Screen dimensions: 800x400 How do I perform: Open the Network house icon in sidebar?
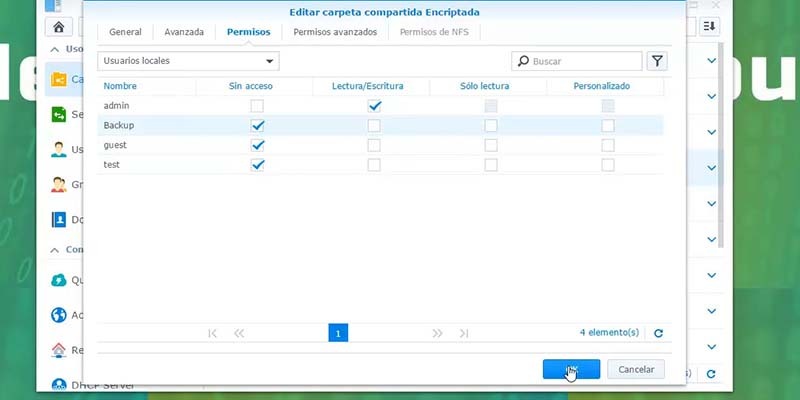(x=59, y=350)
